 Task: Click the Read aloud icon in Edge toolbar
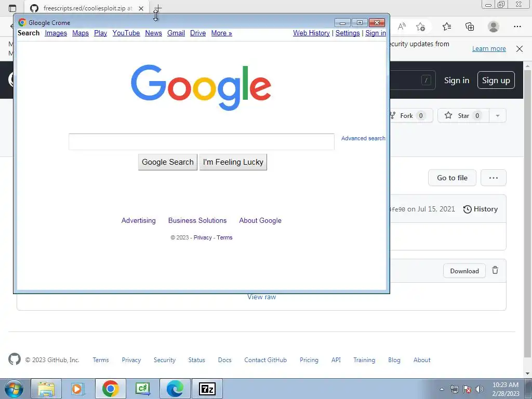coord(402,26)
